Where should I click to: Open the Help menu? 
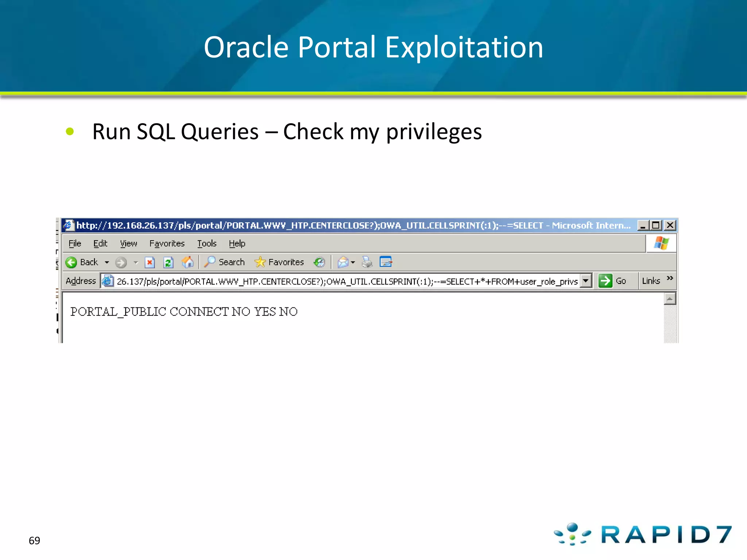coord(237,243)
